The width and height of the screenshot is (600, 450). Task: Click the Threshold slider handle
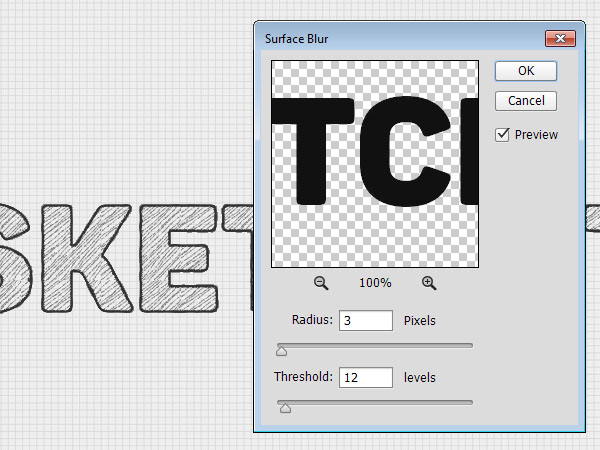pos(285,408)
